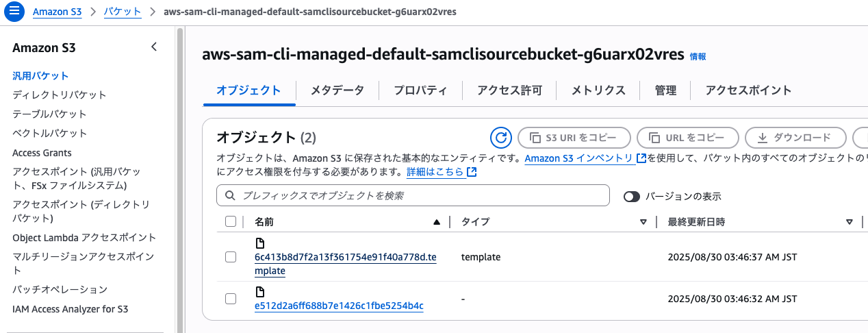Click the external link icon beside 詳細はこちら
The image size is (868, 333).
472,172
